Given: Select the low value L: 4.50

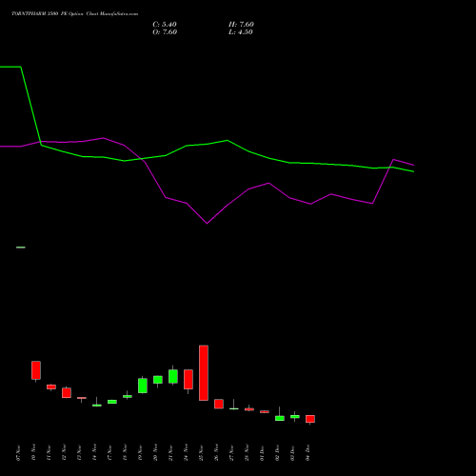Looking at the screenshot, I should tap(241, 32).
